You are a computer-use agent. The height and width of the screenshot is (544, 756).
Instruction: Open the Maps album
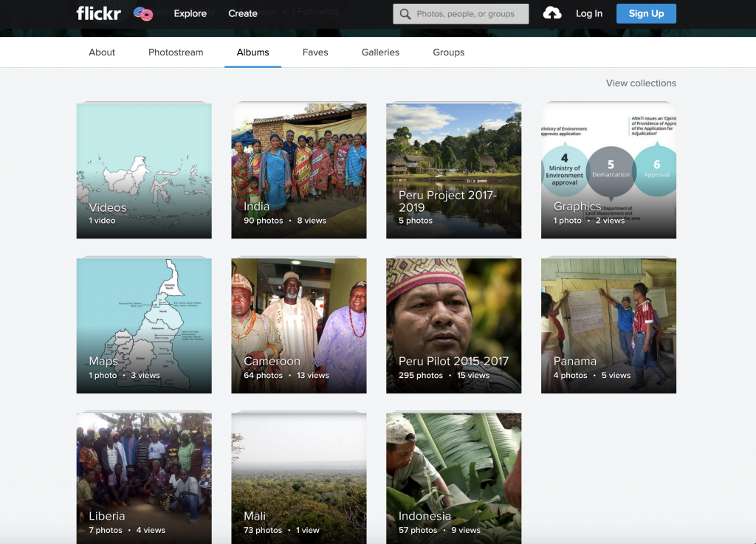coord(144,326)
